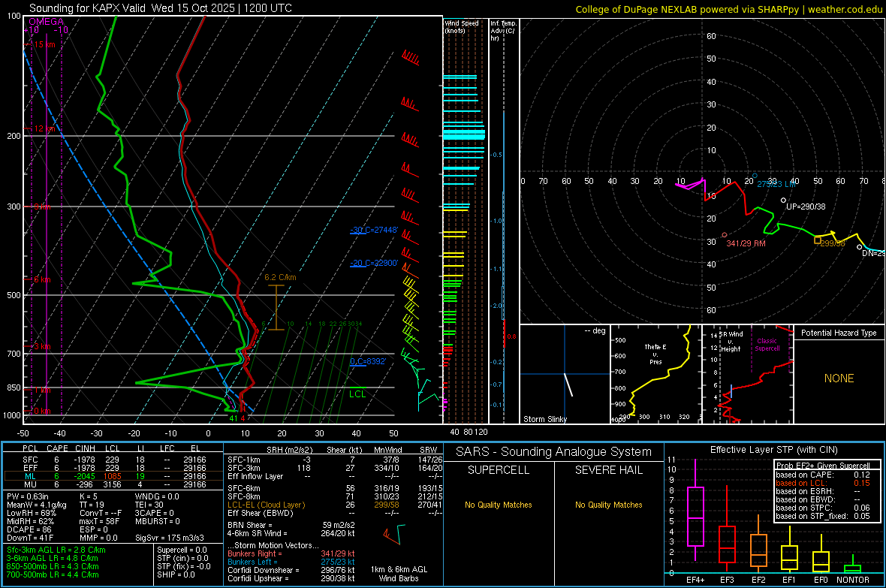Image resolution: width=886 pixels, height=588 pixels.
Task: Click the 'BRN Shear =' row
Action: pos(291,525)
